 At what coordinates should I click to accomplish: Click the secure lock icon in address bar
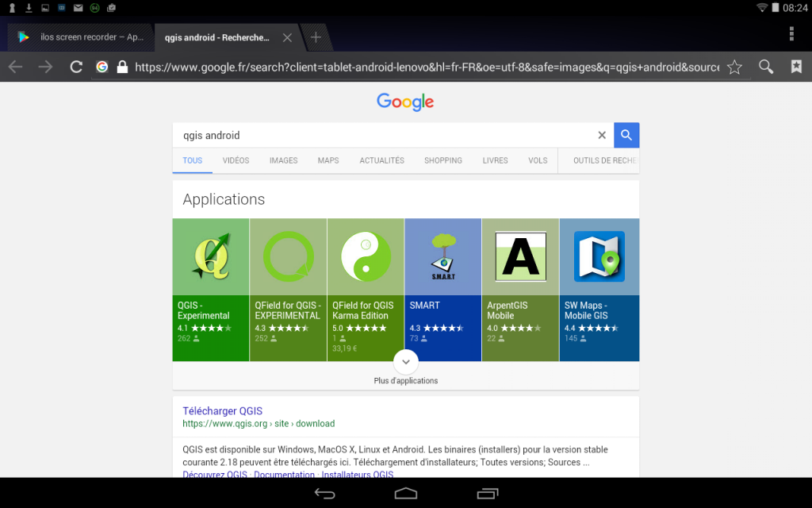[122, 67]
